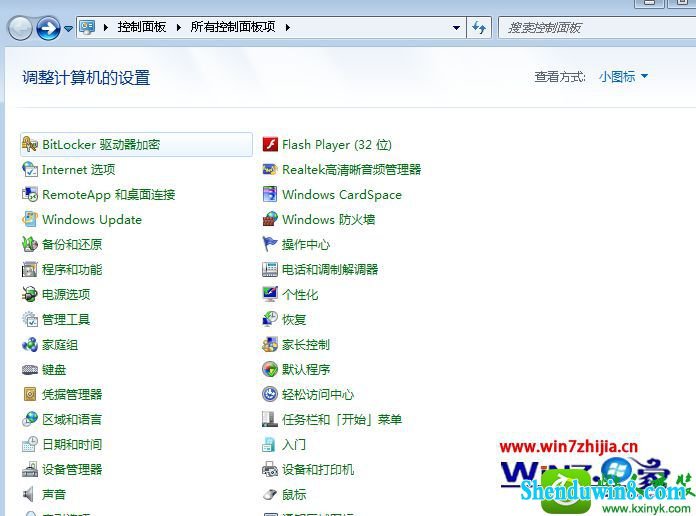
Task: Click the RemoteApp 和桌面连接 icon
Action: click(30, 194)
